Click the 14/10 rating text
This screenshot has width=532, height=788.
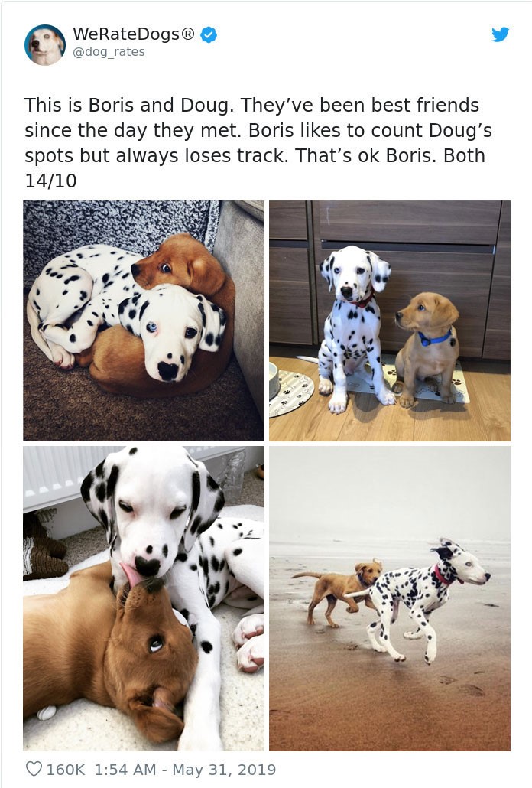[50, 181]
